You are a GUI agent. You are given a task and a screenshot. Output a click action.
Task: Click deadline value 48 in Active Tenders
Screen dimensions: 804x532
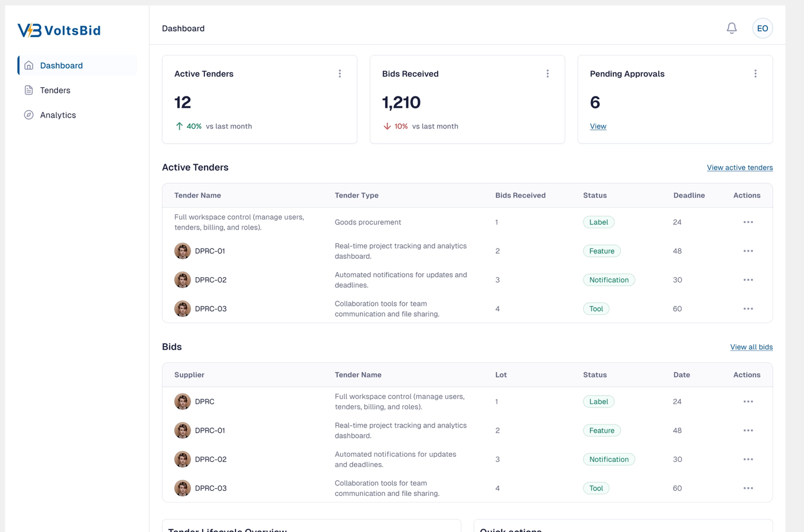click(x=678, y=251)
